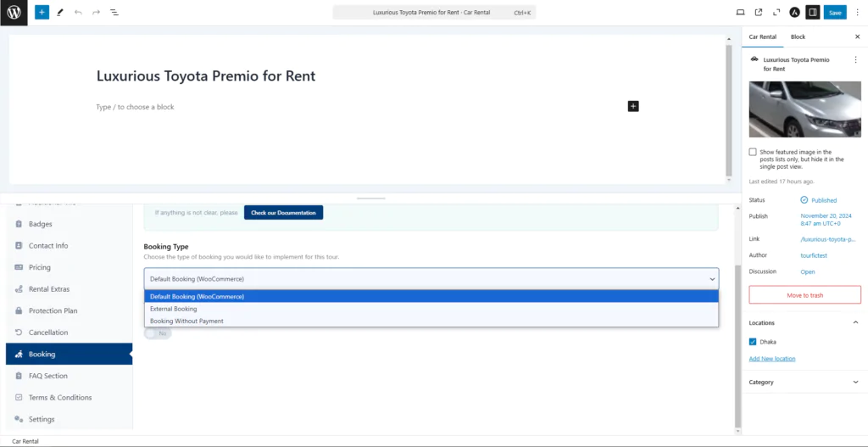Switch to the Block tab
The image size is (868, 447).
tap(798, 36)
